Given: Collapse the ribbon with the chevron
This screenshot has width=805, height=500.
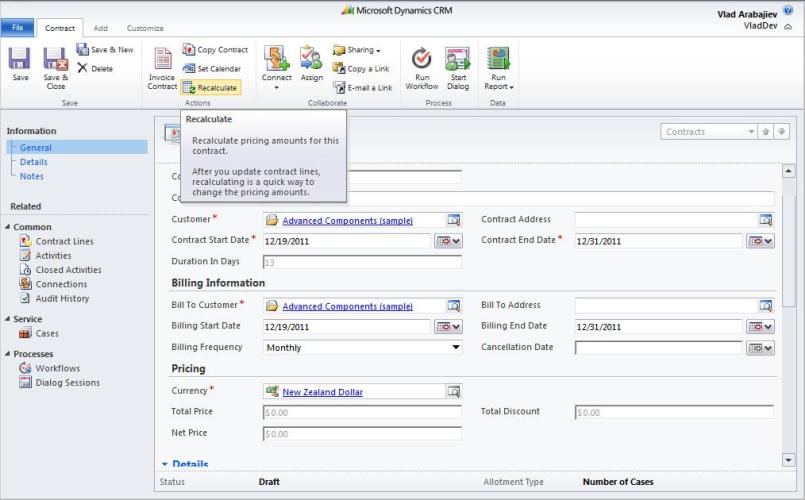Looking at the screenshot, I should (x=788, y=27).
